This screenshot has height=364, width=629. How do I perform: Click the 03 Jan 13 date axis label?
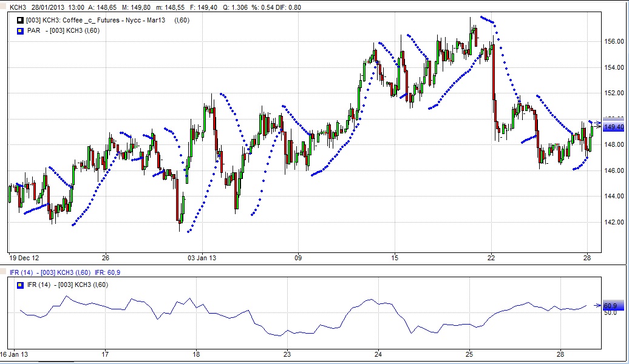(202, 258)
